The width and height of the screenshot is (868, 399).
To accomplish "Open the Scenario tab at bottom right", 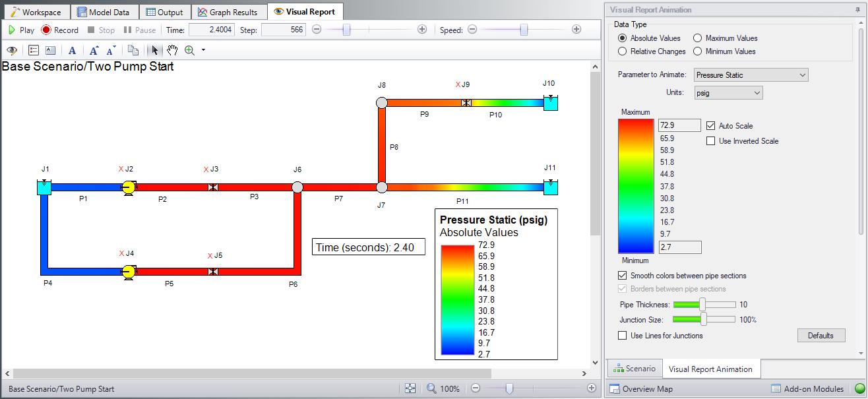I will [634, 368].
